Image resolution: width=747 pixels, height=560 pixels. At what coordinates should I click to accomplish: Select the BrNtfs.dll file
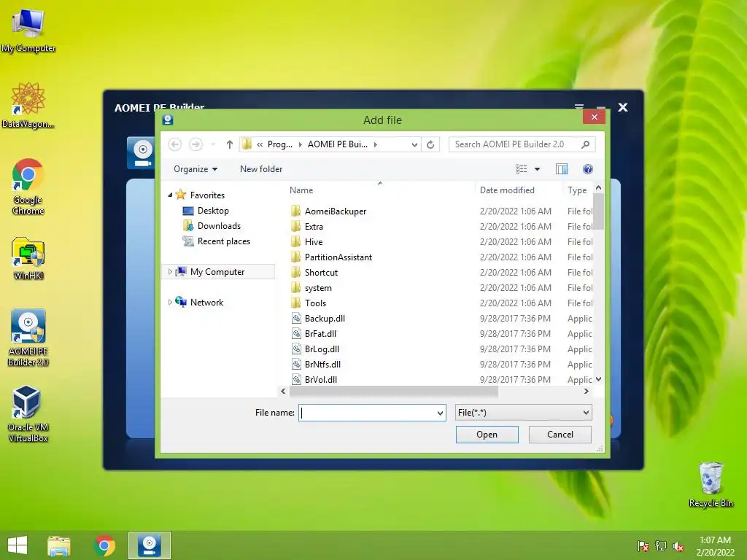pos(322,364)
